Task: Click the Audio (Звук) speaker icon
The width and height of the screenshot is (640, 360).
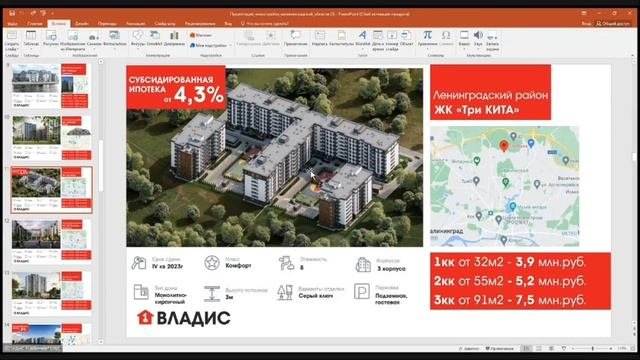Action: point(478,35)
